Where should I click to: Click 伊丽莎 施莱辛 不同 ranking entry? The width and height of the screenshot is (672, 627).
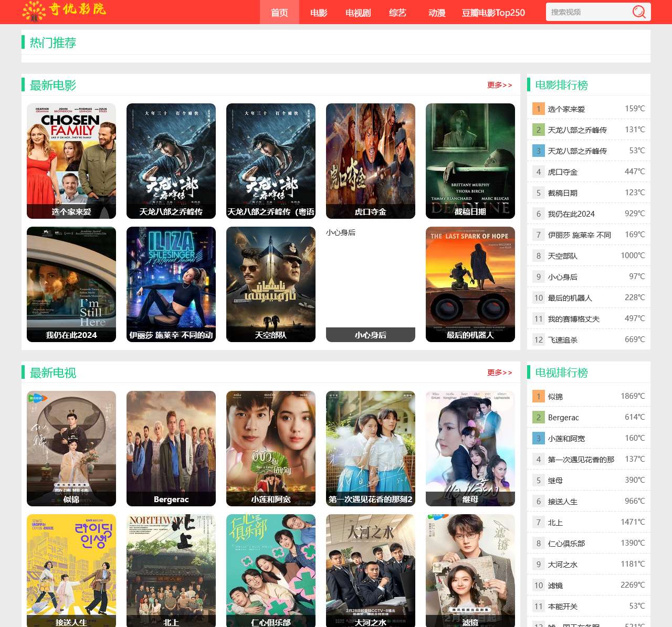pos(579,235)
